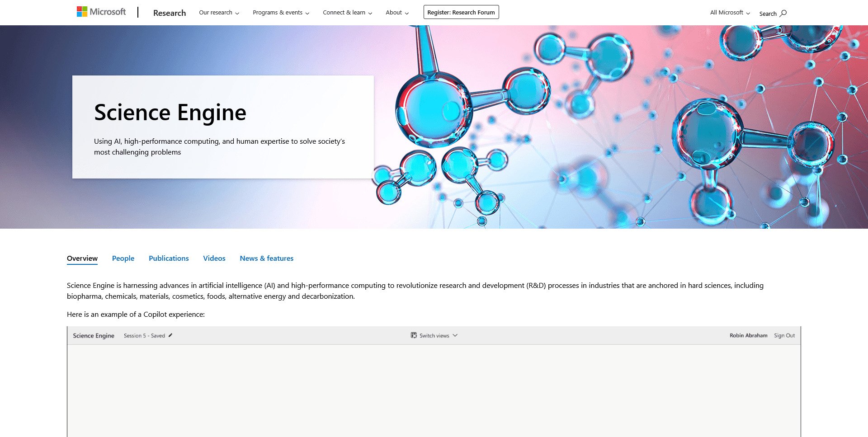Click the paragraph starting 'Science Engine is harnessing'

415,291
